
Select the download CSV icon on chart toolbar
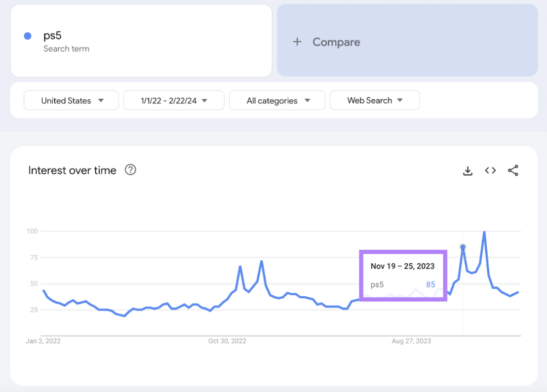pos(467,171)
